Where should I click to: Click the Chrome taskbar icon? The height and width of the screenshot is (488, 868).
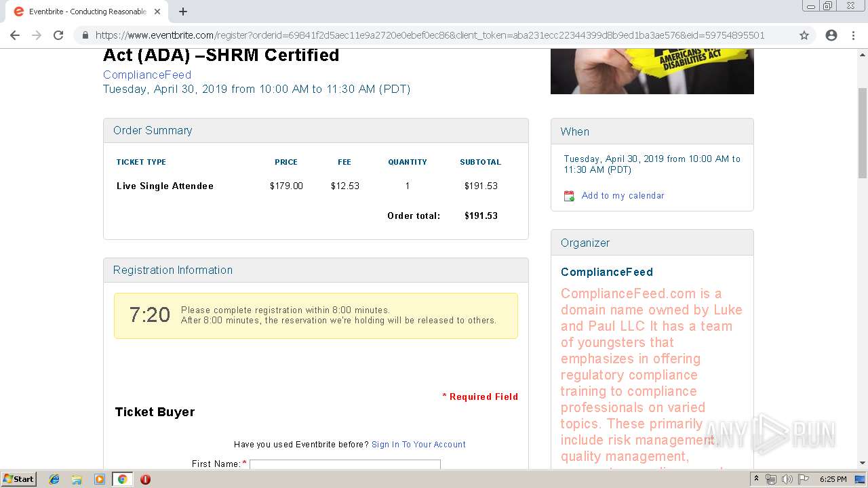[122, 479]
